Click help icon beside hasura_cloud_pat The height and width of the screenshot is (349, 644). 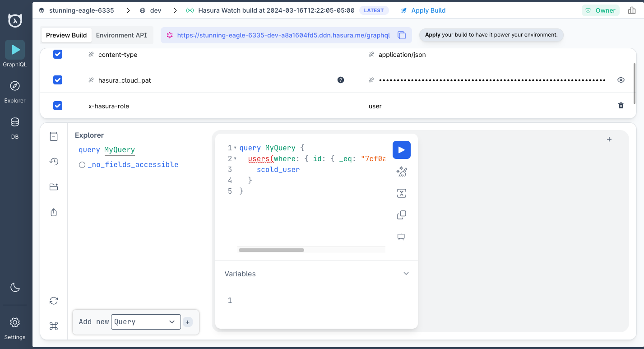(341, 80)
